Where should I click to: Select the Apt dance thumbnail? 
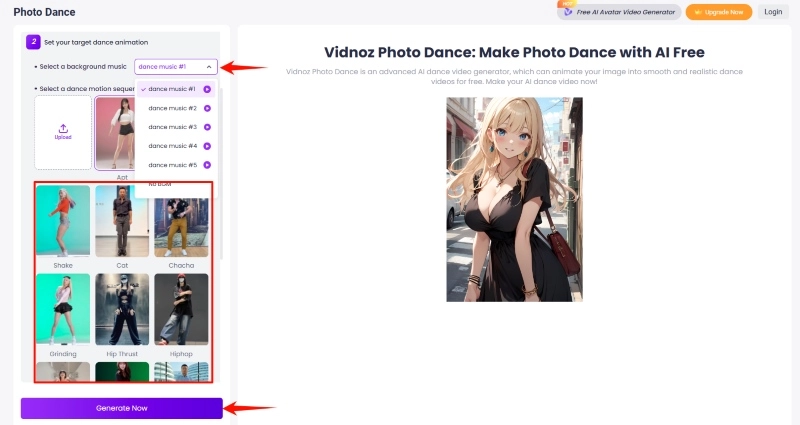point(115,133)
